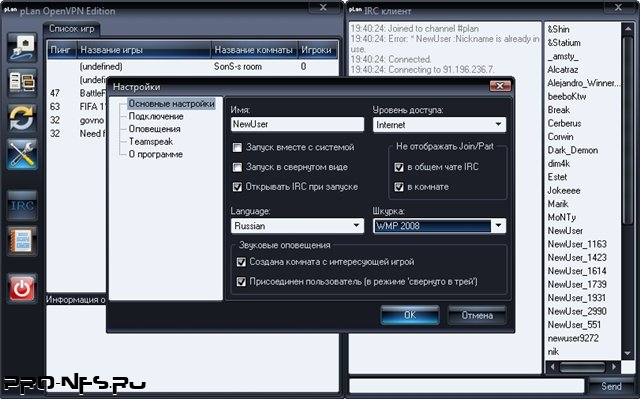Click the user list horizontal scrollbar

click(x=582, y=367)
